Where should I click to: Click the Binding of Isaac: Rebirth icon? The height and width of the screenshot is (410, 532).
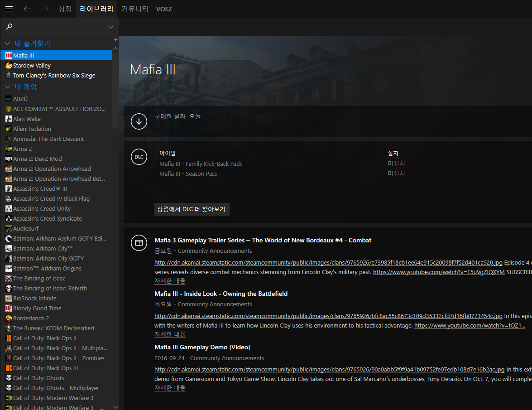click(9, 289)
